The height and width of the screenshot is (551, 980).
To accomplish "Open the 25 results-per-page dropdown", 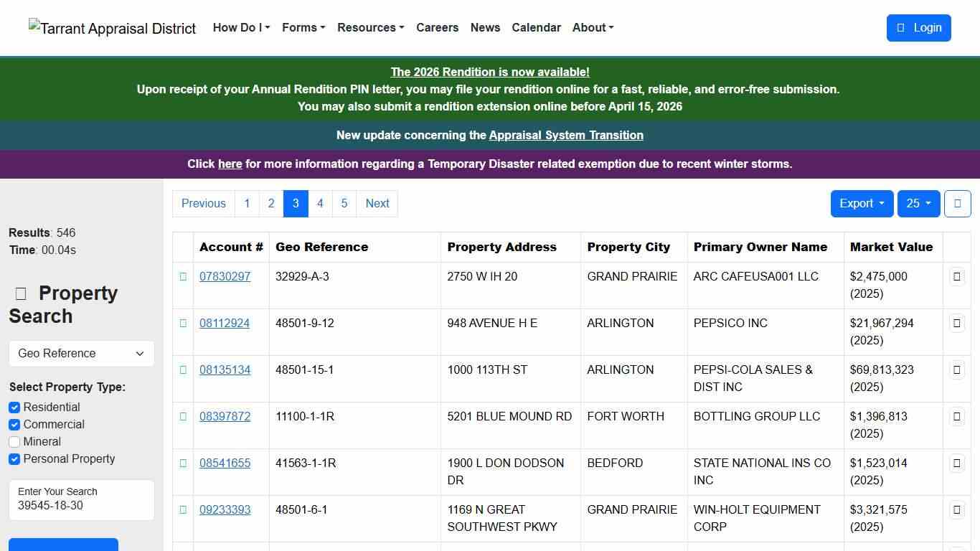I will click(918, 203).
